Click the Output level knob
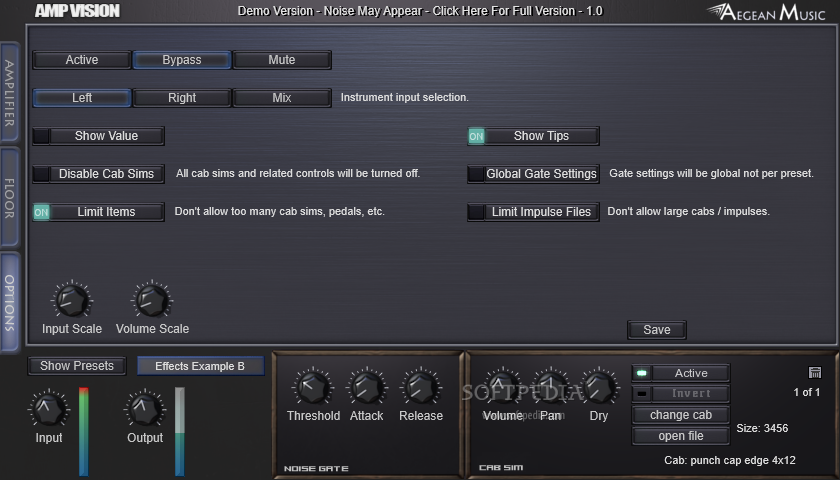The image size is (840, 480). pyautogui.click(x=145, y=409)
